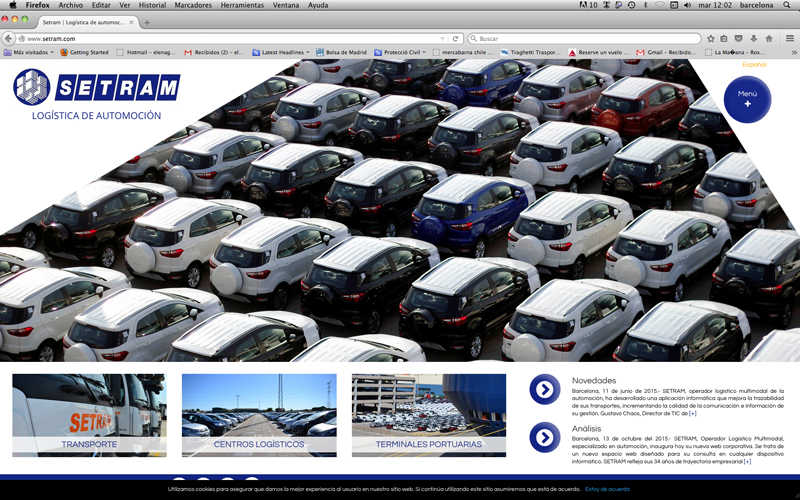The width and height of the screenshot is (800, 500).
Task: Click the LOGÍSTICA DE AUTOMOCIÓN tagline
Action: pyautogui.click(x=96, y=116)
